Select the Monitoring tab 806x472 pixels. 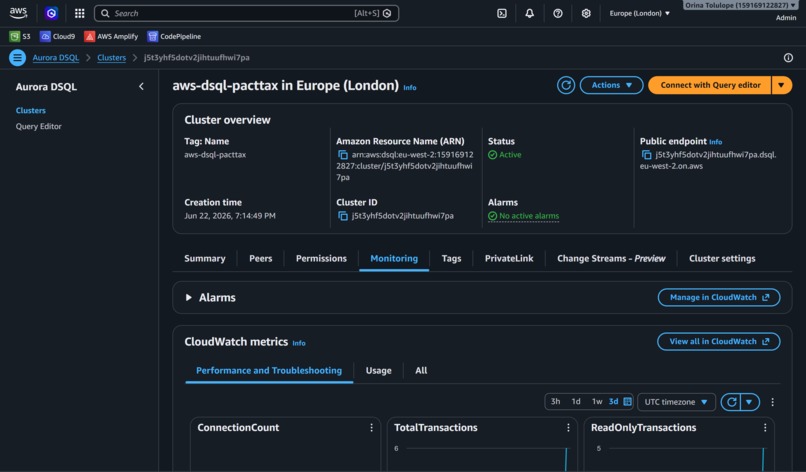coord(394,259)
